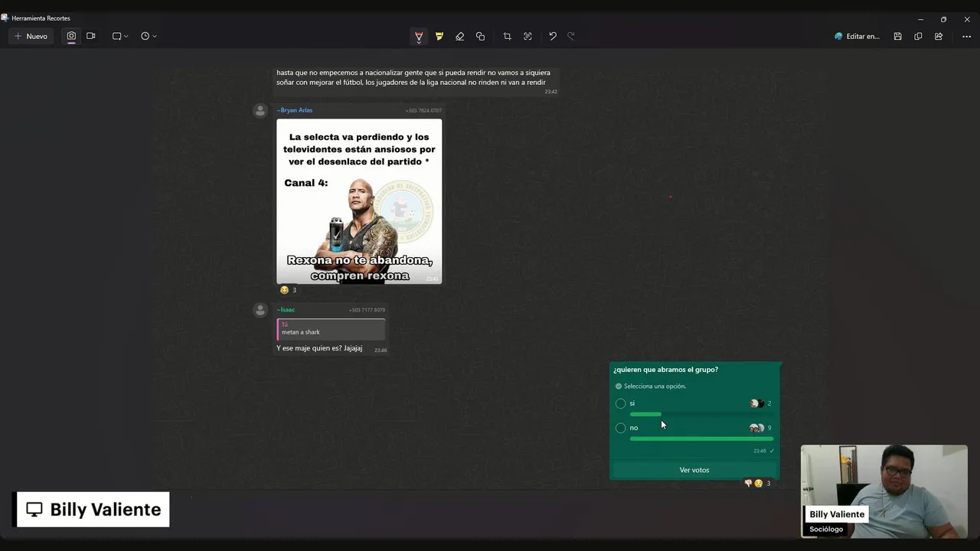Click poll question '¿quieren que abramos el grupo?'
This screenshot has width=980, height=551.
coord(665,370)
